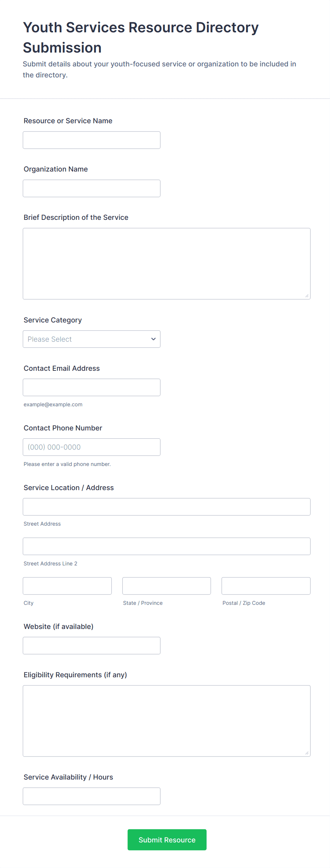
Task: Focus the Postal / Zip Code field
Action: click(266, 586)
